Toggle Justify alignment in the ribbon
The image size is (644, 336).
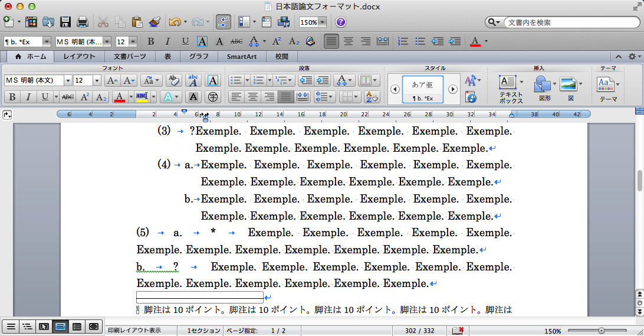click(285, 97)
